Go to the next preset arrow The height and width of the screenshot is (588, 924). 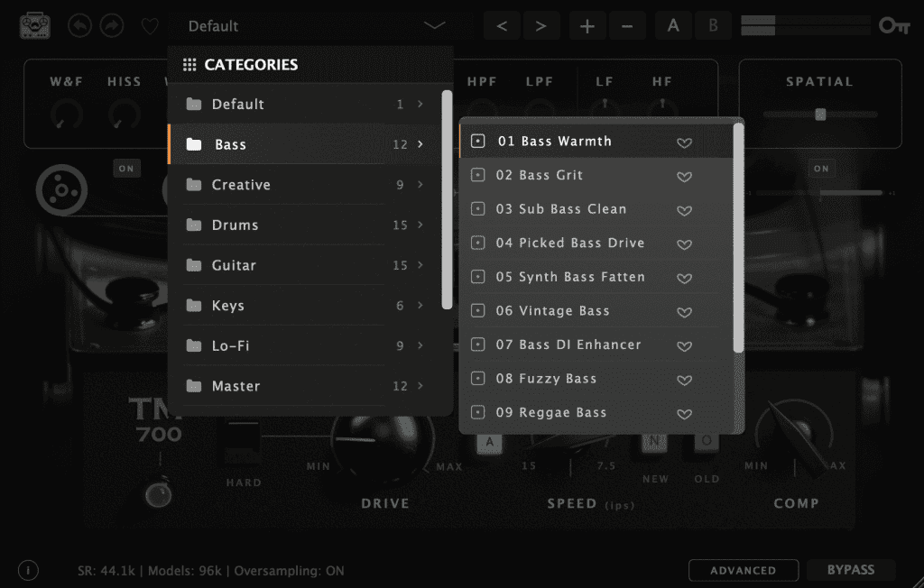click(541, 25)
